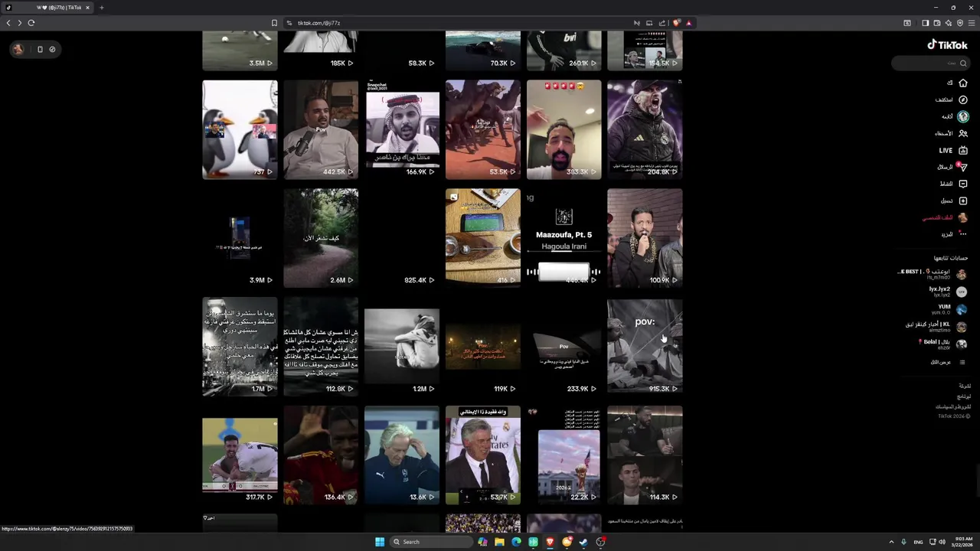Open the gray-haired coach video with 13.6K views
Viewport: 980px width, 551px height.
click(x=402, y=455)
